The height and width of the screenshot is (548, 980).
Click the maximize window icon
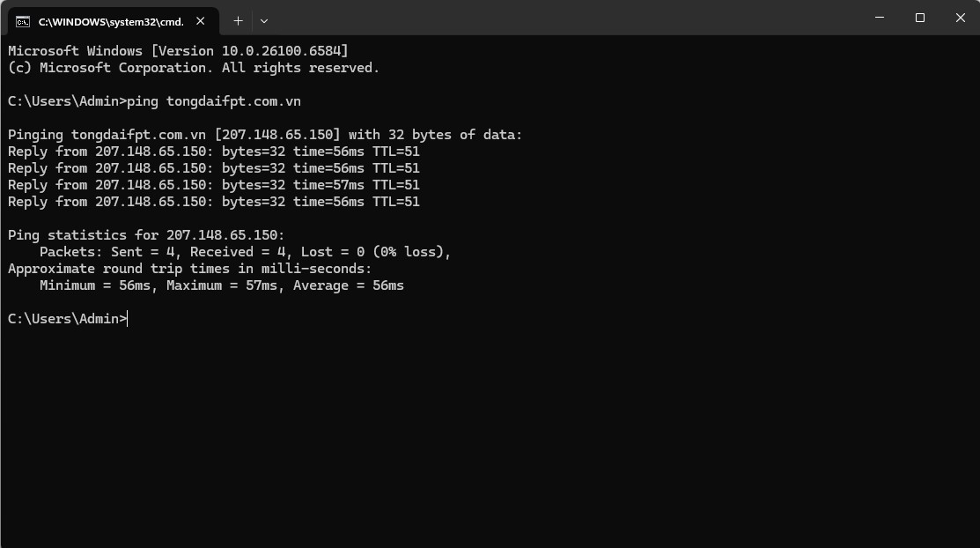pos(919,18)
